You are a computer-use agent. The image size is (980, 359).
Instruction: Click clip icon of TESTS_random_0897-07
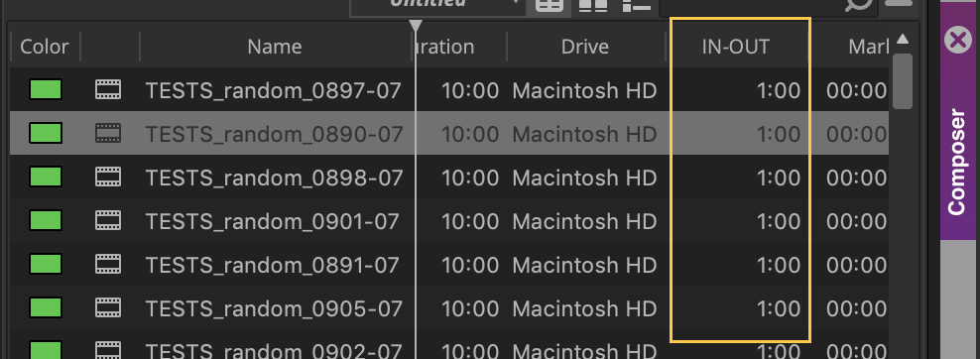pyautogui.click(x=108, y=90)
